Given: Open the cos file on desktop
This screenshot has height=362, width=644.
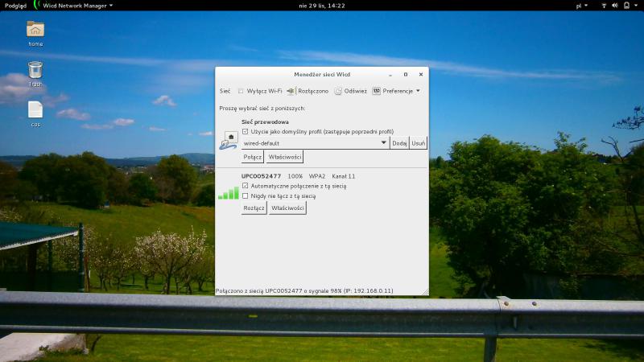Looking at the screenshot, I should tap(35, 110).
